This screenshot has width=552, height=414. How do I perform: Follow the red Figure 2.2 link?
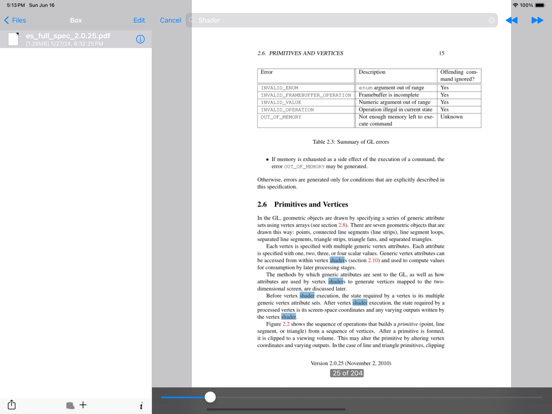tap(286, 324)
